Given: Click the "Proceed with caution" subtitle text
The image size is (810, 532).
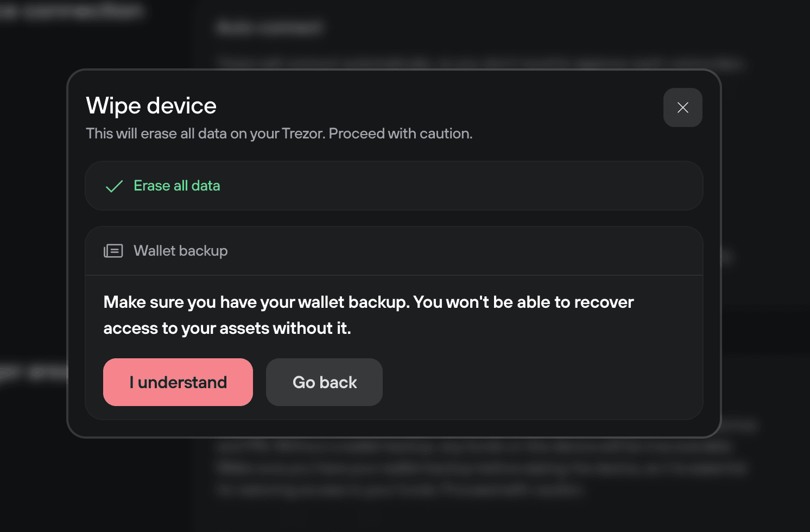Looking at the screenshot, I should pyautogui.click(x=400, y=134).
